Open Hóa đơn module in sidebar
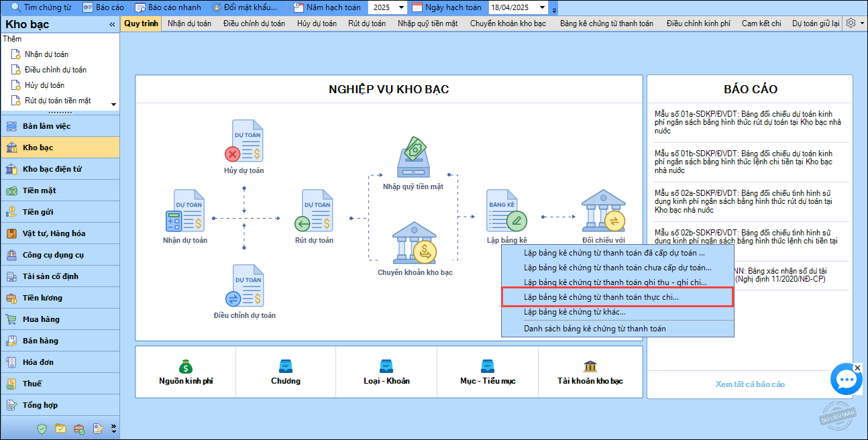The height and width of the screenshot is (440, 868). coord(60,362)
